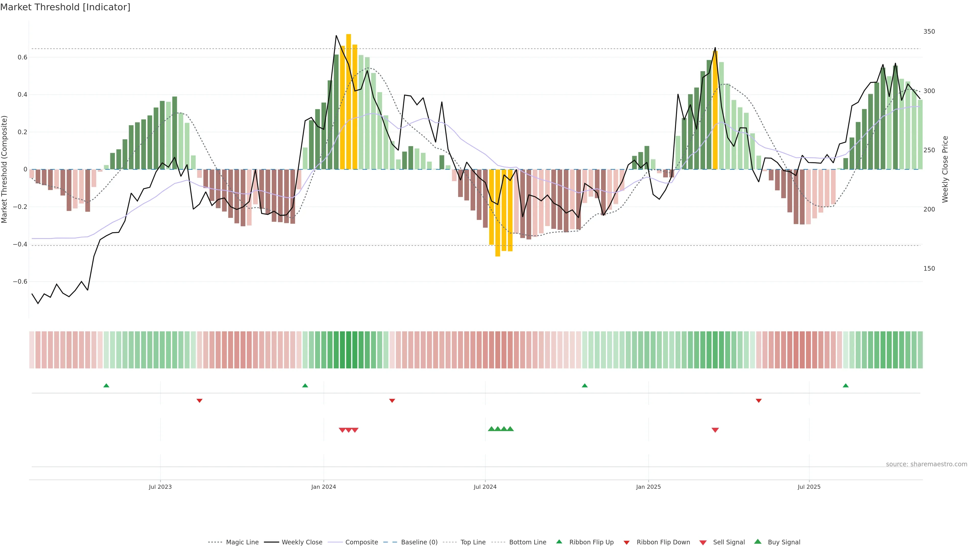Click the lone red Sell Signal marker in 2025
Viewport: 980px width, 551px height.
point(715,430)
